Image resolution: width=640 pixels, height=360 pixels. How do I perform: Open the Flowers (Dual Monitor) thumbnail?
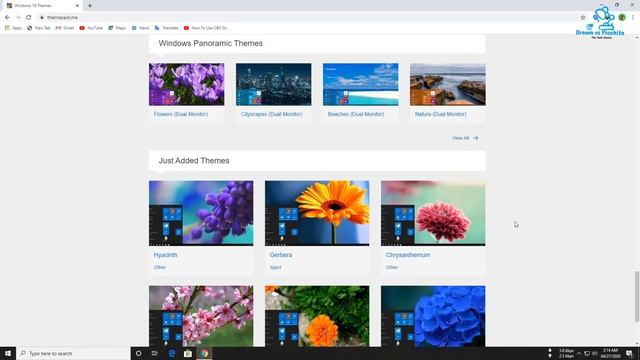click(x=187, y=84)
